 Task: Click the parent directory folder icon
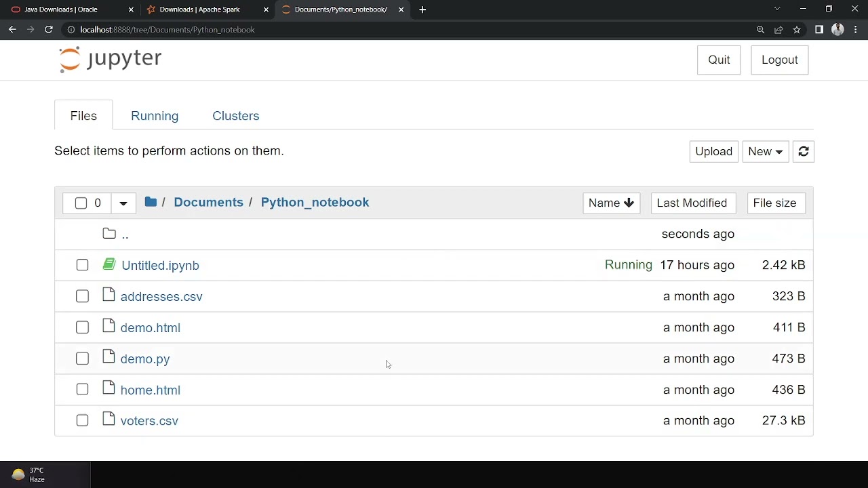[109, 234]
